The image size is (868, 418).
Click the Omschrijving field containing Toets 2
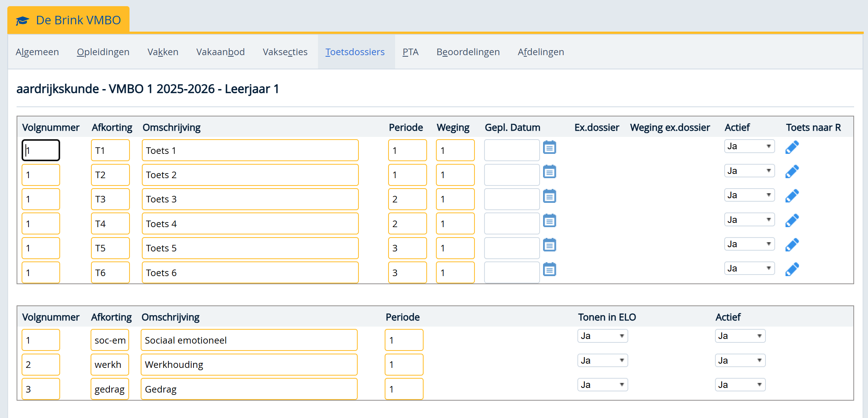point(250,175)
